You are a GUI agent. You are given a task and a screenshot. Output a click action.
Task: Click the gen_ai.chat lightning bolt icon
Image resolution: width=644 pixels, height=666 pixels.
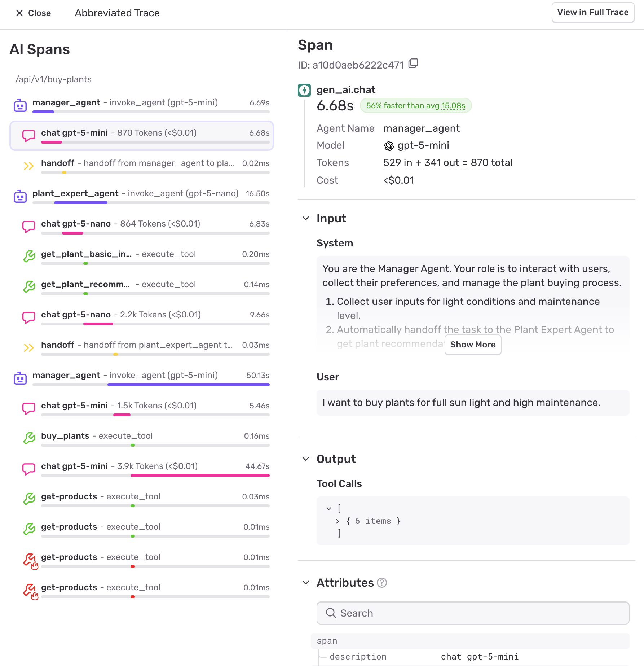pyautogui.click(x=305, y=90)
